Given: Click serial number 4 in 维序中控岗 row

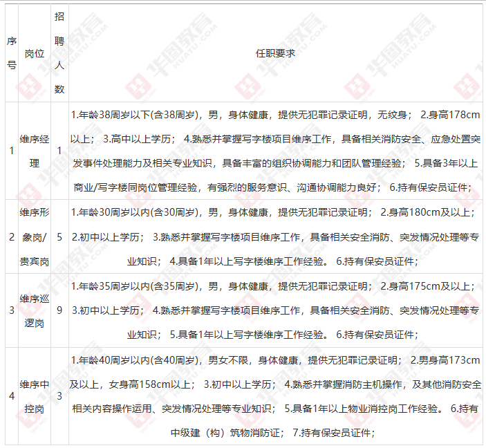Looking at the screenshot, I should tap(12, 396).
